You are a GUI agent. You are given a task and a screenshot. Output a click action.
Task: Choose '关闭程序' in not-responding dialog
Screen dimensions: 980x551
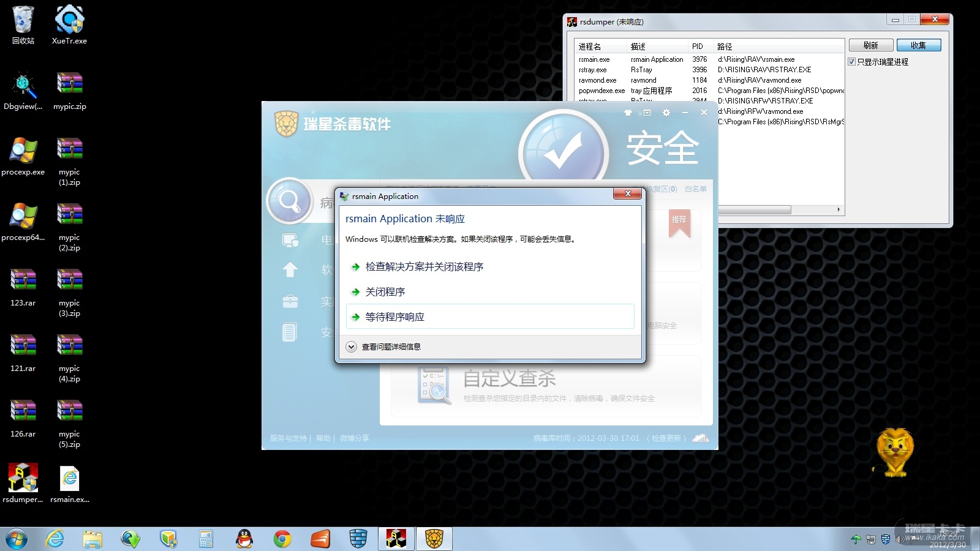coord(490,292)
